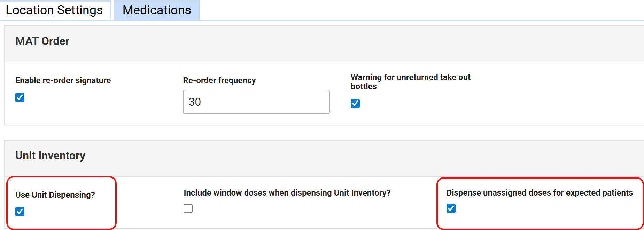Uncheck Enable re-order signature checkbox
The height and width of the screenshot is (230, 644).
(20, 97)
